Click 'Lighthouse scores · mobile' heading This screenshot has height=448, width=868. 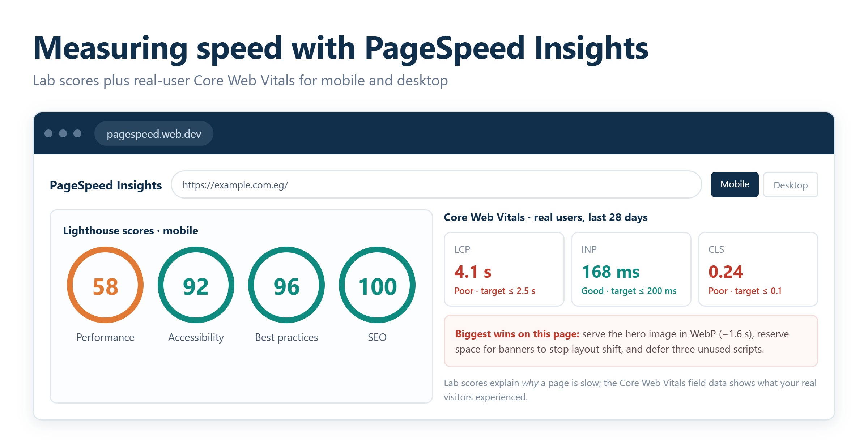click(x=131, y=230)
